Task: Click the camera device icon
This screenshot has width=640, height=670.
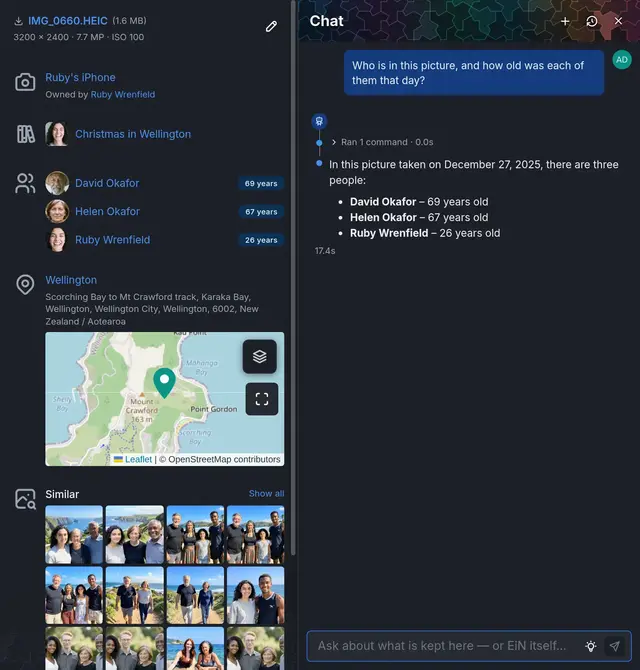Action: [25, 82]
